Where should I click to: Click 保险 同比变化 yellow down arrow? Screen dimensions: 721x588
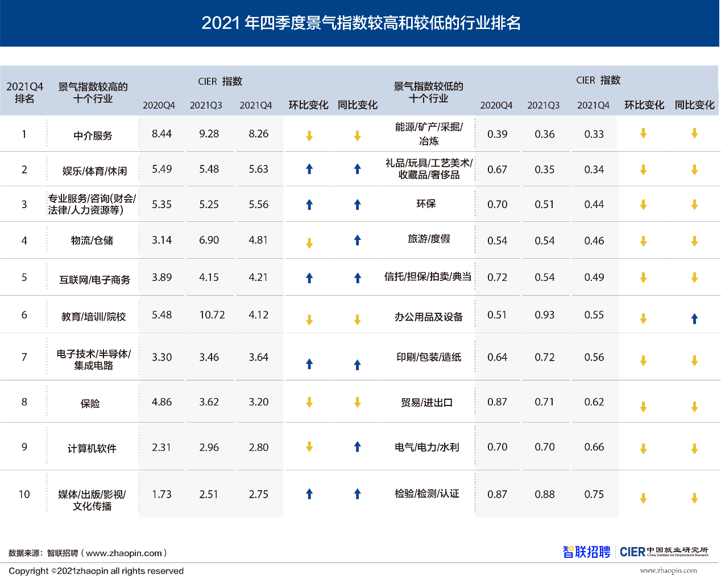pos(357,403)
